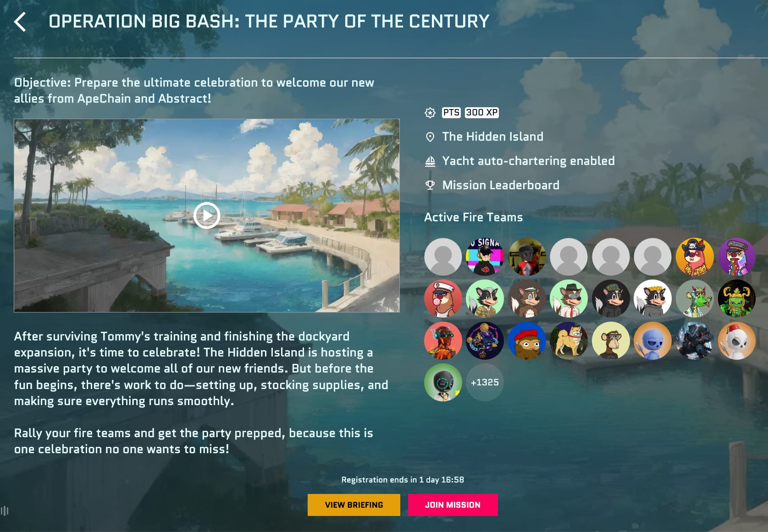This screenshot has height=532, width=768.
Task: Select the rainbow-vomit purple pig avatar
Action: coord(736,257)
